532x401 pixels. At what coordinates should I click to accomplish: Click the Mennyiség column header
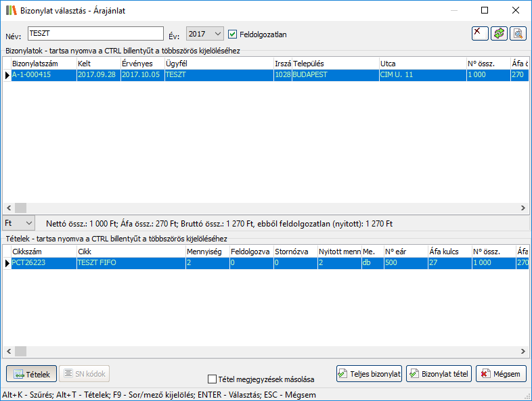point(206,252)
